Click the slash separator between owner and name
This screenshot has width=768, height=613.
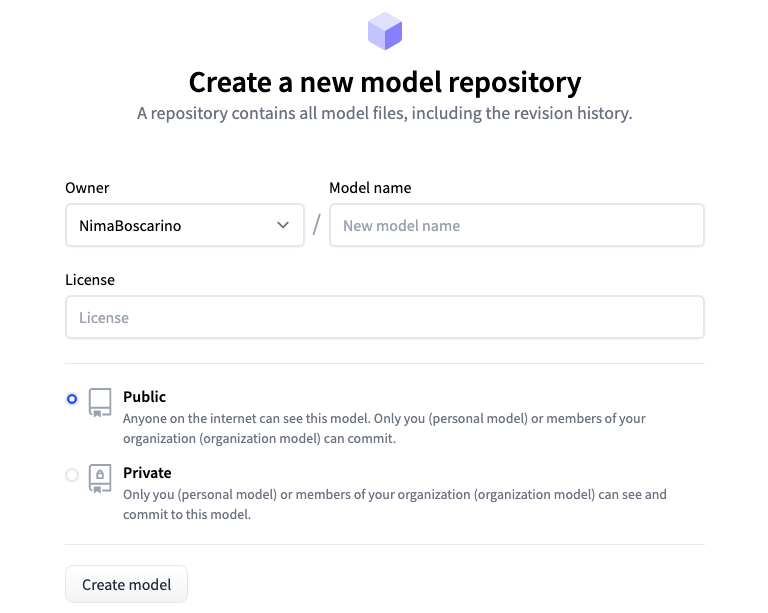[317, 225]
